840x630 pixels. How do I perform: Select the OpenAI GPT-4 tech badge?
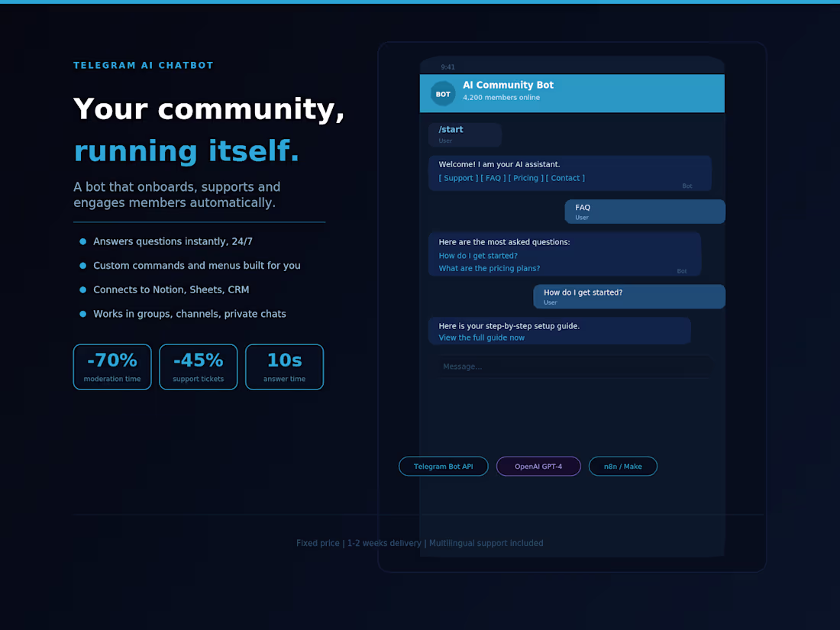pos(538,466)
